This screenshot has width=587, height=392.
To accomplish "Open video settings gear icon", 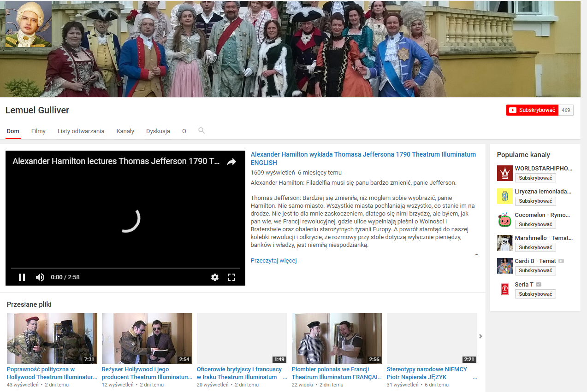I will click(214, 277).
